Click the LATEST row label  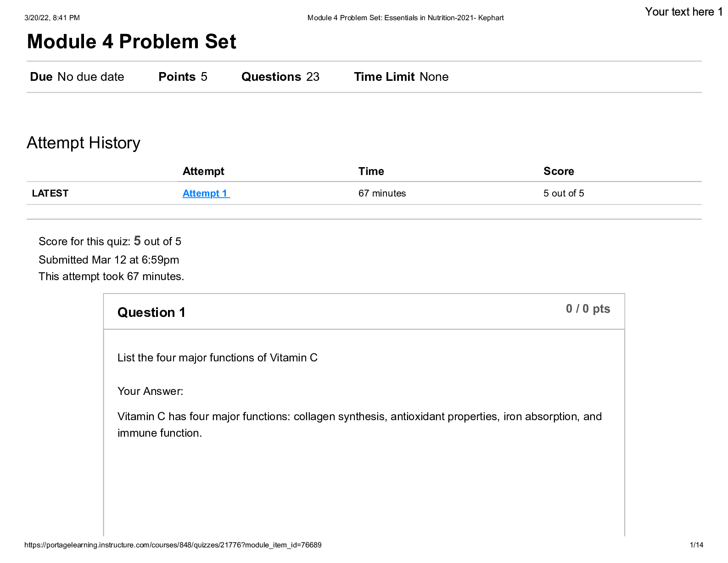[50, 193]
